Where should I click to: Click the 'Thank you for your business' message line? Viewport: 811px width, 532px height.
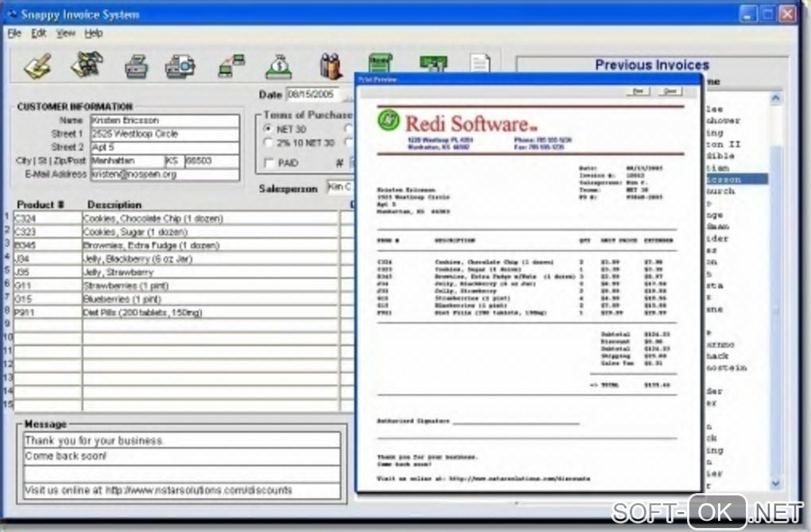[182, 441]
